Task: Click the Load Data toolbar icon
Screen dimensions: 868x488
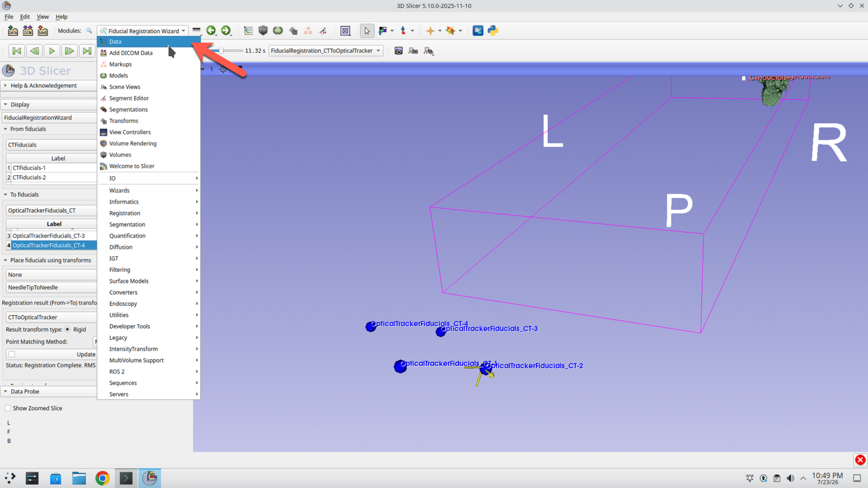Action: pos(13,31)
